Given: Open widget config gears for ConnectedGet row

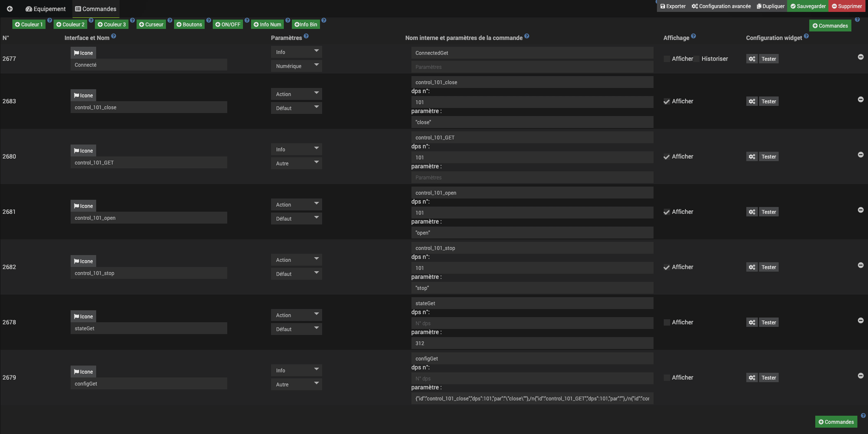Looking at the screenshot, I should tap(752, 59).
